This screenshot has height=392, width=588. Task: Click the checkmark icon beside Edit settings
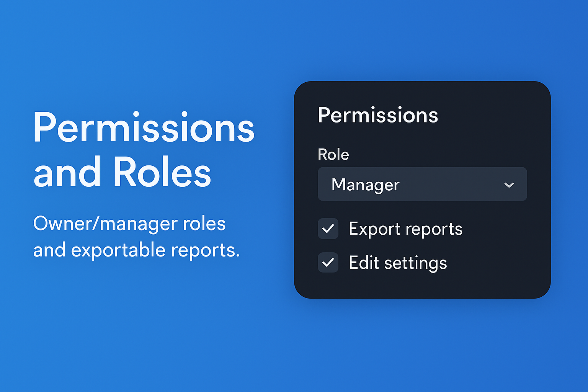click(x=328, y=263)
